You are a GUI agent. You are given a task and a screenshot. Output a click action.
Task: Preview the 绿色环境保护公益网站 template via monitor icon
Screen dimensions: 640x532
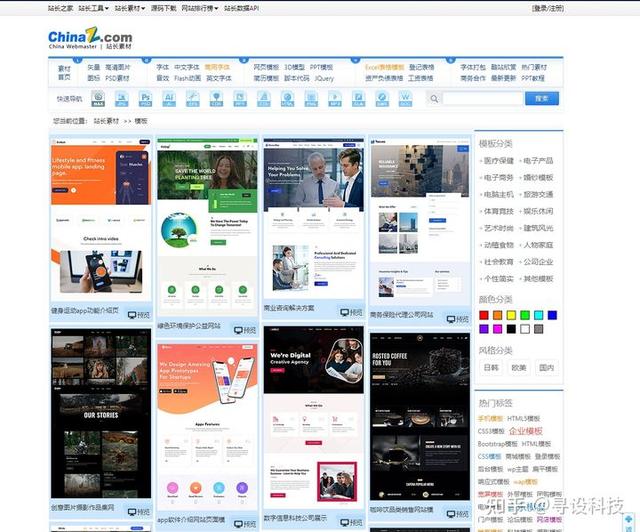click(x=245, y=330)
